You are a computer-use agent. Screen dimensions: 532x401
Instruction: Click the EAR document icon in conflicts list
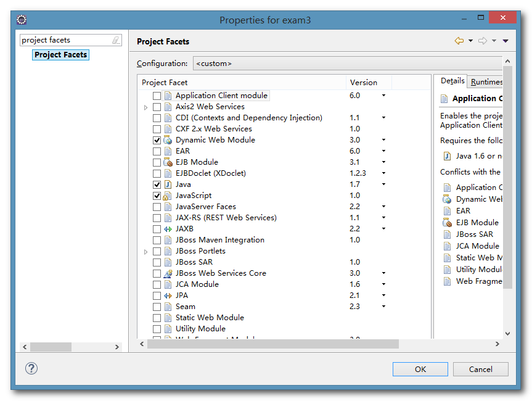(x=447, y=211)
